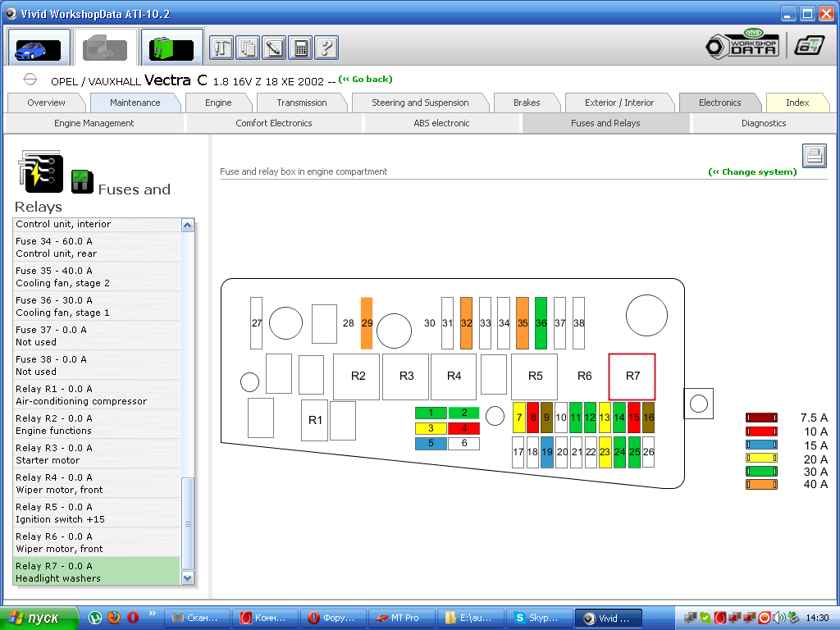Screen dimensions: 840x630
Task: Switch to the Maintenance tab
Action: [x=135, y=103]
